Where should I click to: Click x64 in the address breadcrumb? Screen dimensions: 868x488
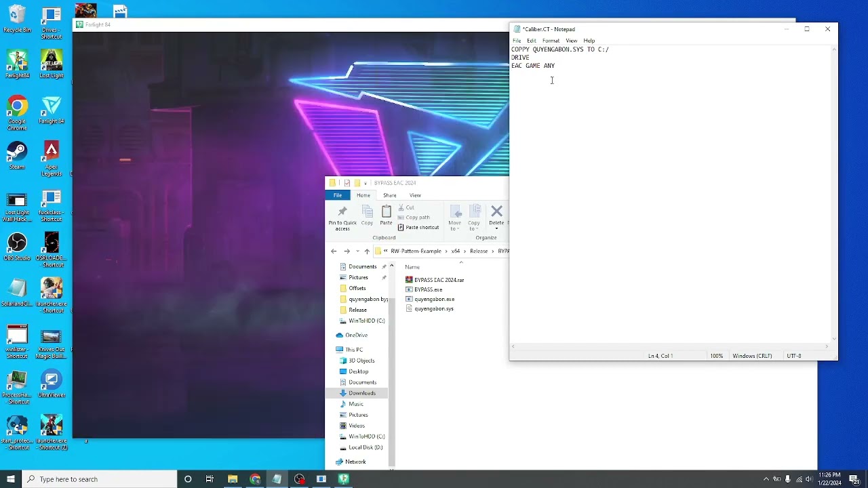tap(456, 251)
